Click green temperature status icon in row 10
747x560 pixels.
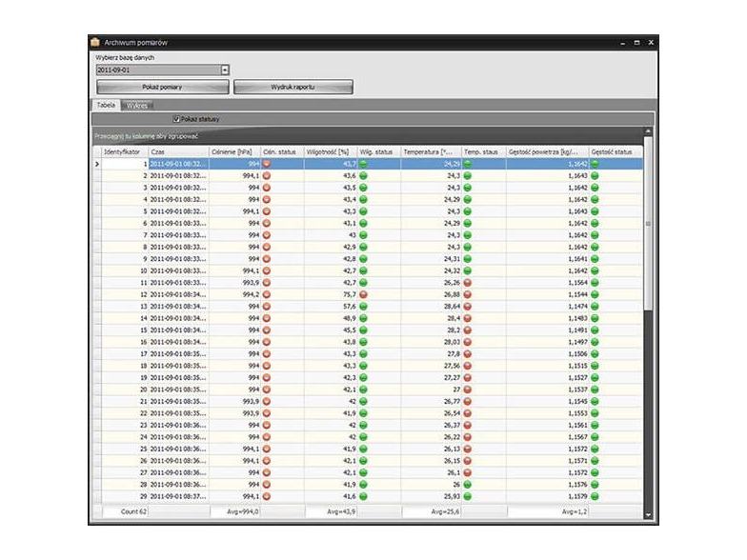tap(467, 270)
